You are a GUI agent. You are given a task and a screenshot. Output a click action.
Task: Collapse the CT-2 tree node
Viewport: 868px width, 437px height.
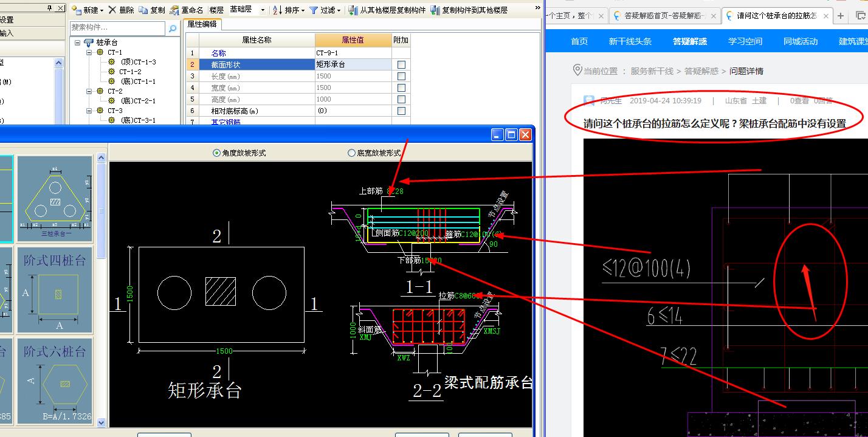coord(89,91)
